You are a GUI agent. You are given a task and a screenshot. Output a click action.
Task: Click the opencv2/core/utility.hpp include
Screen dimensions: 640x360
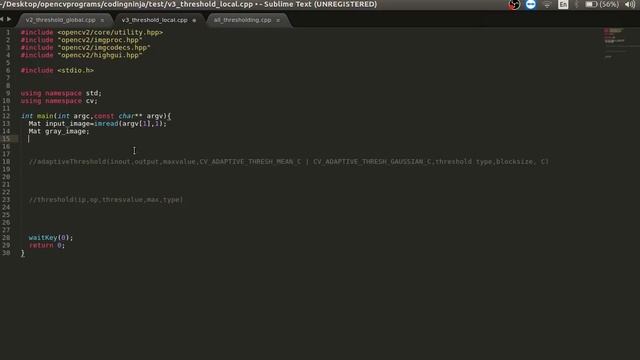[110, 32]
